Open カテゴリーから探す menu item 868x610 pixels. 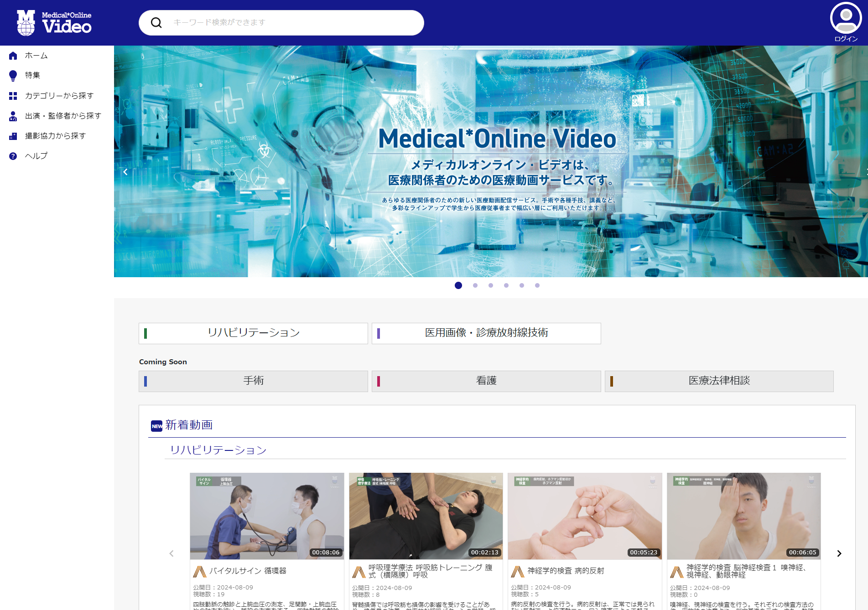coord(59,96)
